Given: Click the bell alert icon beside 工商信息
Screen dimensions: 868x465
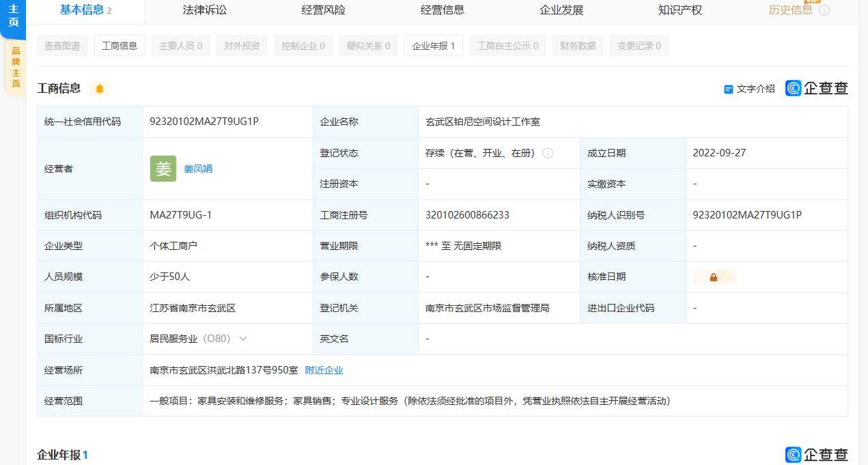Looking at the screenshot, I should (x=100, y=89).
